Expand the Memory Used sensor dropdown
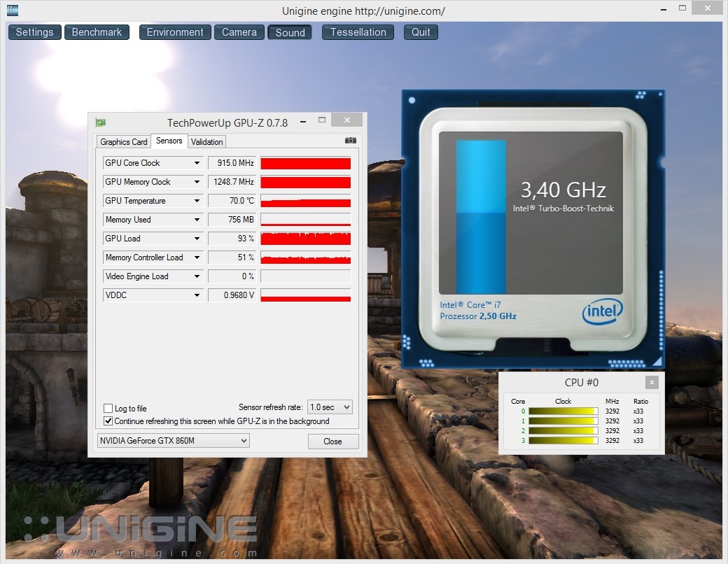Image resolution: width=728 pixels, height=564 pixels. pos(197,220)
